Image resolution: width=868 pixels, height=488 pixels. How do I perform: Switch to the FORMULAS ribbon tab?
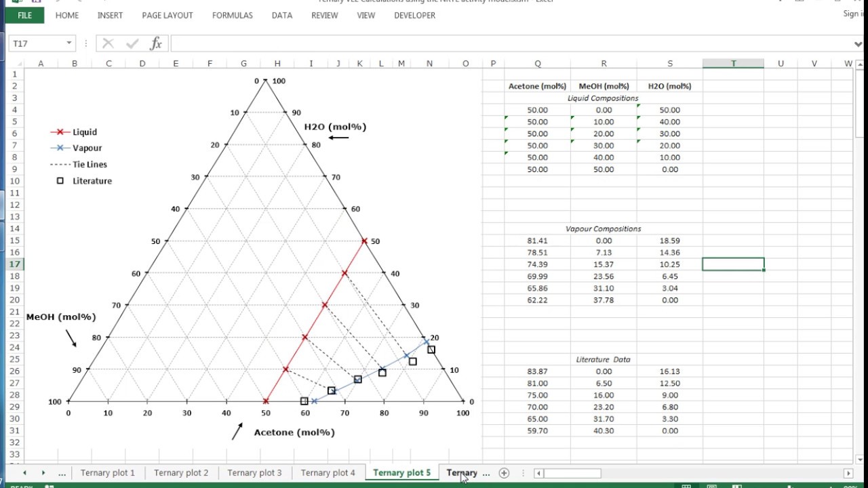(x=233, y=15)
